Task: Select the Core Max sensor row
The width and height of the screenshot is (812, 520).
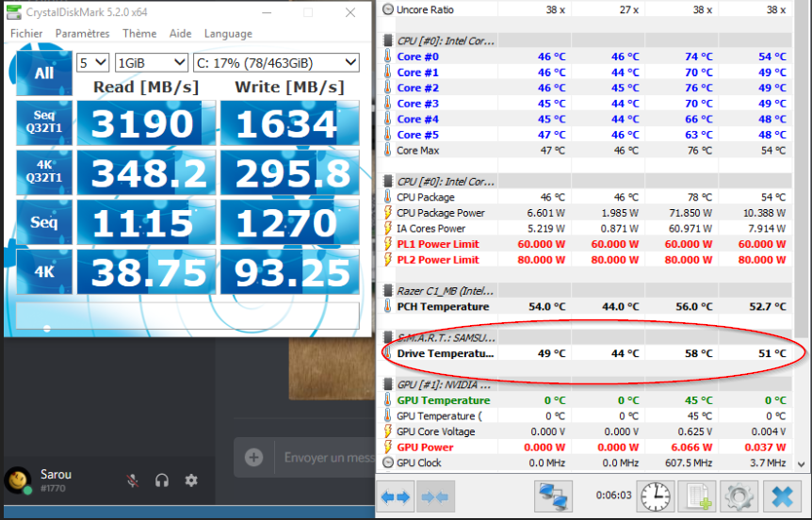Action: pyautogui.click(x=586, y=150)
